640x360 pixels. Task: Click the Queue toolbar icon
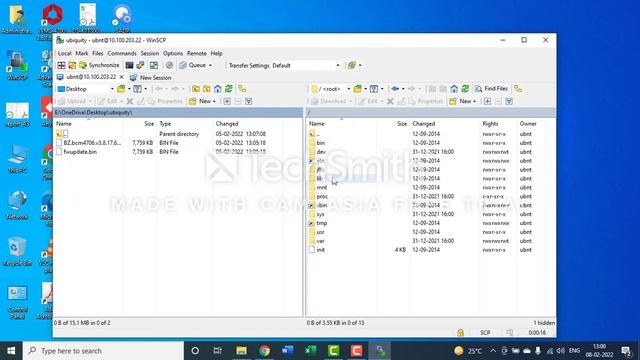coord(192,65)
